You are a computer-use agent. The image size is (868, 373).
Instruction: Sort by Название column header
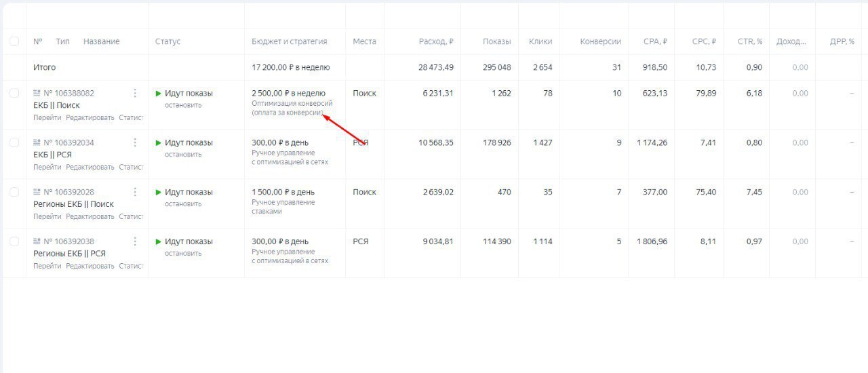(102, 41)
